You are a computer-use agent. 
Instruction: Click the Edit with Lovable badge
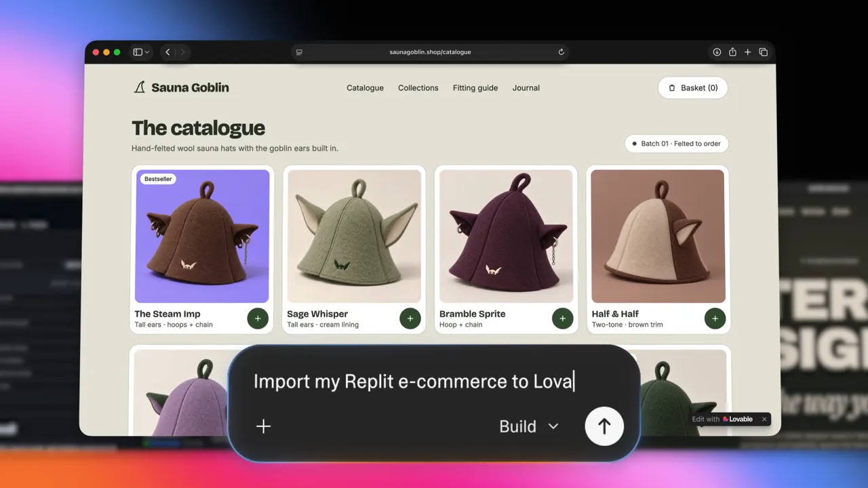pos(723,419)
